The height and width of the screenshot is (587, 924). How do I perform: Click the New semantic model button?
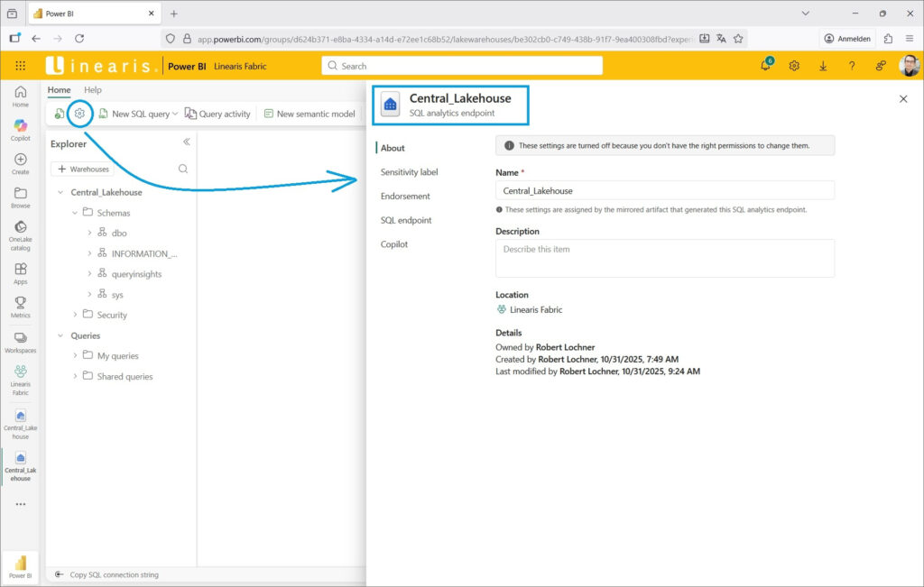click(310, 114)
